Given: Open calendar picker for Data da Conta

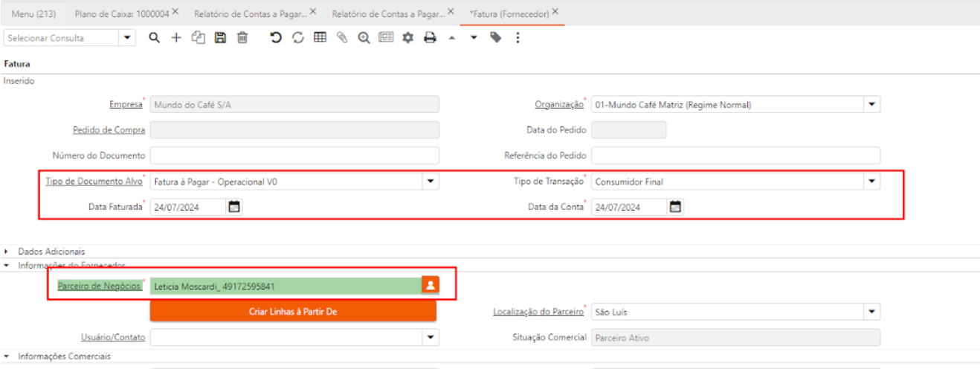Looking at the screenshot, I should tap(675, 208).
